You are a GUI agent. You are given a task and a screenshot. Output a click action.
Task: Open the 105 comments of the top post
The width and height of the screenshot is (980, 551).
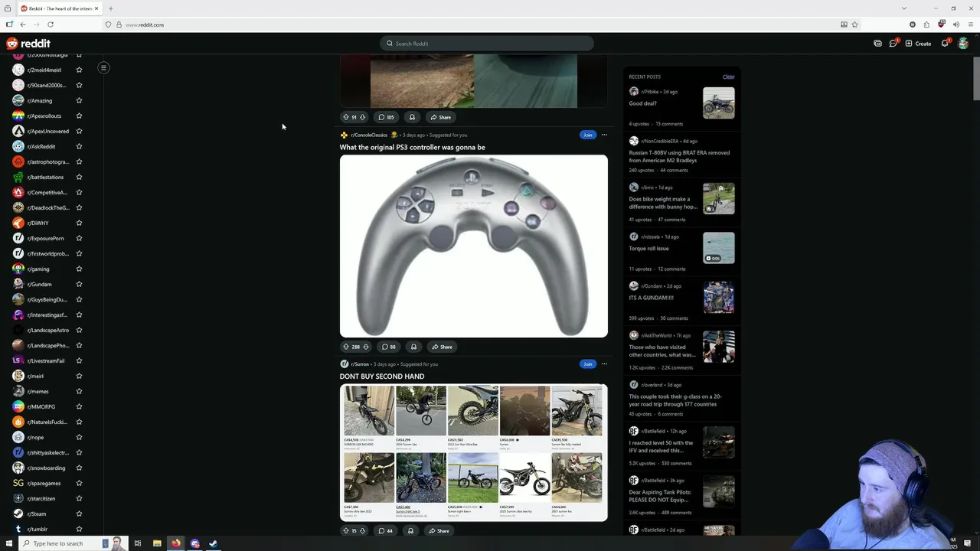[x=387, y=117]
